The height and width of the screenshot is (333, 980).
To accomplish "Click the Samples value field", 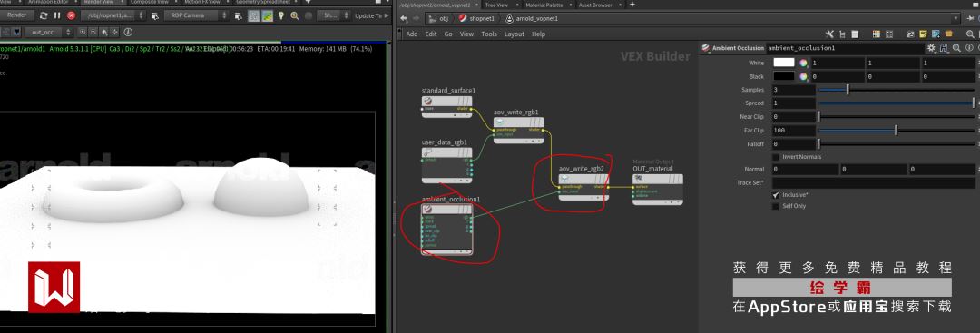I will tap(794, 90).
